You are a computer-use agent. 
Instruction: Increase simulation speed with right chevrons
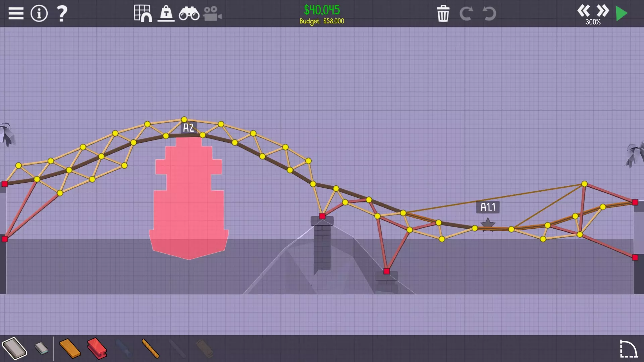tap(602, 11)
